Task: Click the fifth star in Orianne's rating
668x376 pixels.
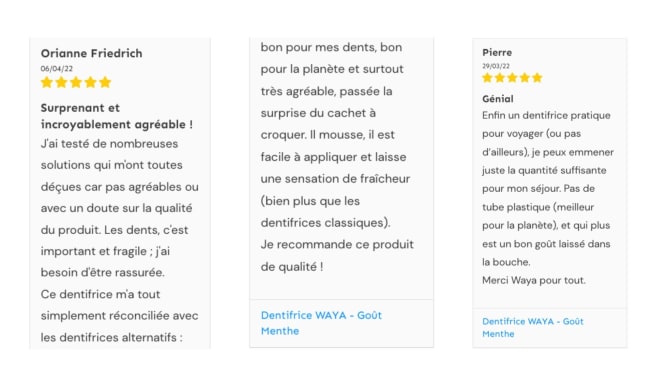Action: (x=105, y=82)
